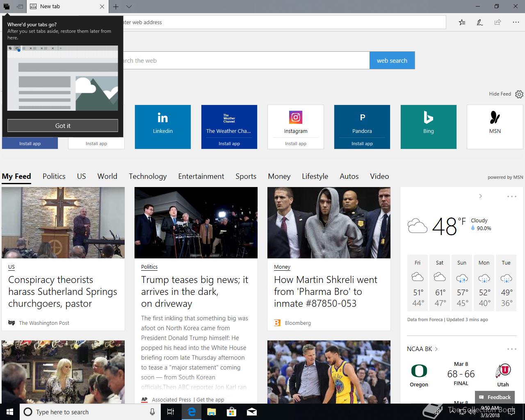Open a new tab with plus button
This screenshot has width=525, height=420.
[x=116, y=7]
